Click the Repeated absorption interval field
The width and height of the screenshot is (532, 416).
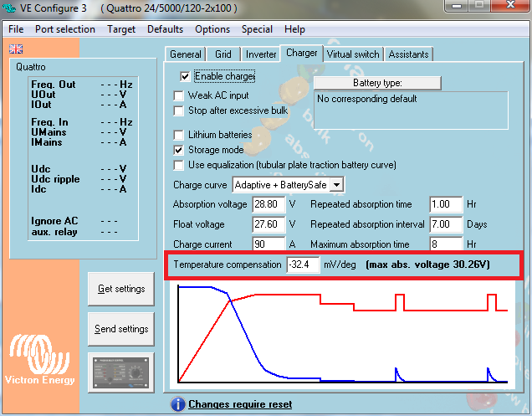point(446,224)
